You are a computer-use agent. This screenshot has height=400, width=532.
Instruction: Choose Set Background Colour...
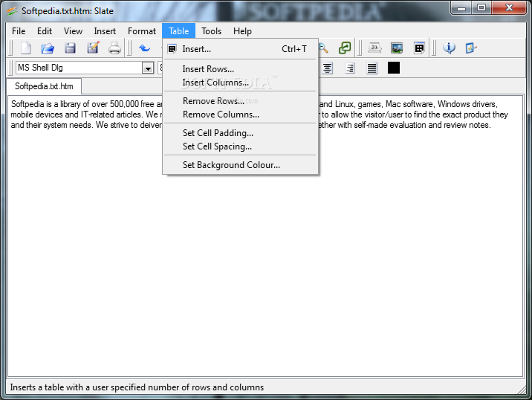tap(240, 165)
